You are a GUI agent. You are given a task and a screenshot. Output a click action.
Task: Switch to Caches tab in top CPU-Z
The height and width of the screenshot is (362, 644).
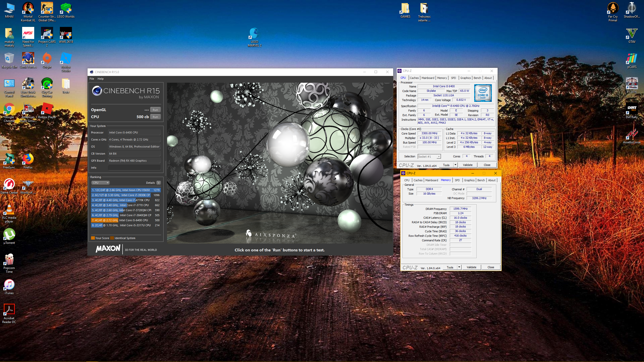pos(414,78)
